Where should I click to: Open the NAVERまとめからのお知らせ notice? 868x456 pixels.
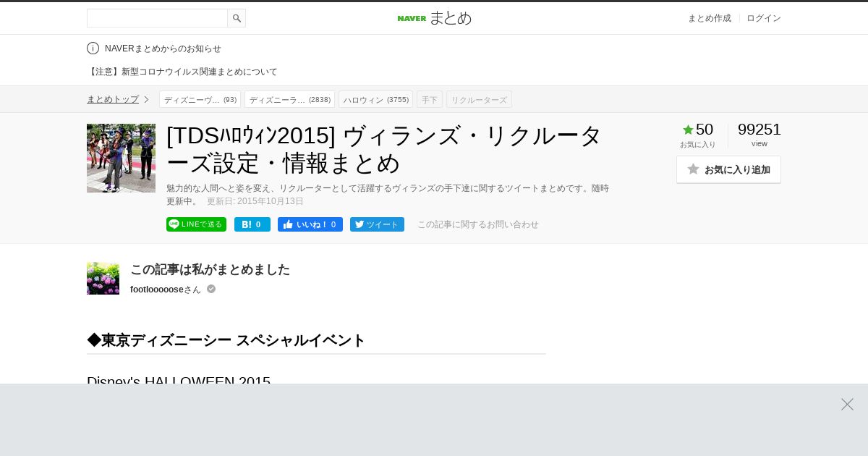click(163, 48)
